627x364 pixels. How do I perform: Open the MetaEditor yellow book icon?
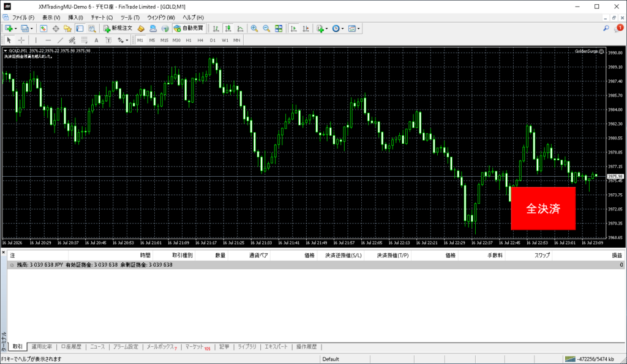(x=141, y=28)
